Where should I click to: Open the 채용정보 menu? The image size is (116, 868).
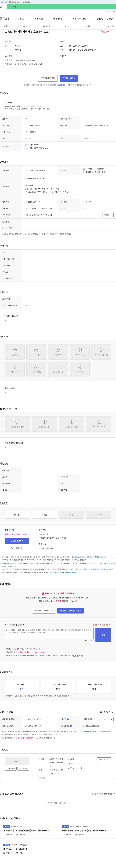19,19
